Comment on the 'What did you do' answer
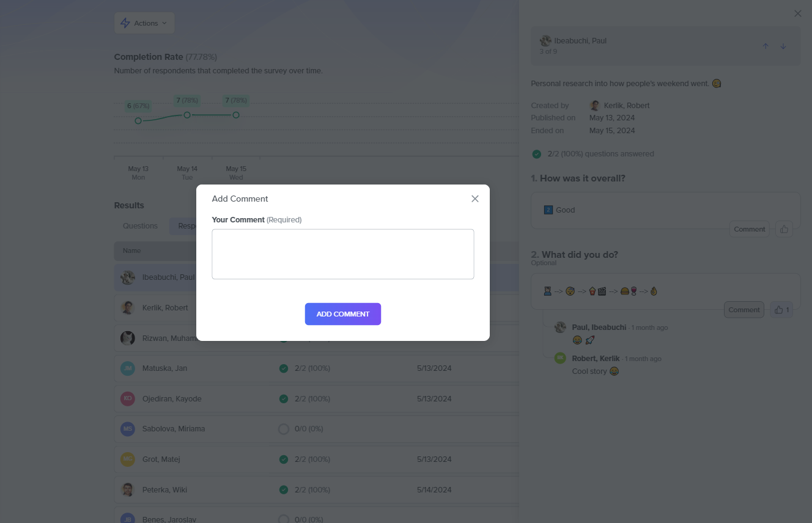The image size is (812, 523). pos(744,310)
